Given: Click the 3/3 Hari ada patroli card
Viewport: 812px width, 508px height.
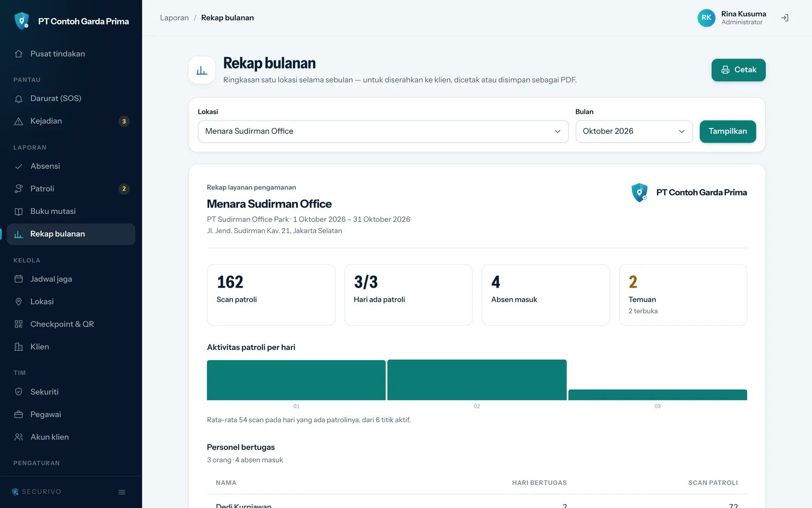Looking at the screenshot, I should click(409, 295).
